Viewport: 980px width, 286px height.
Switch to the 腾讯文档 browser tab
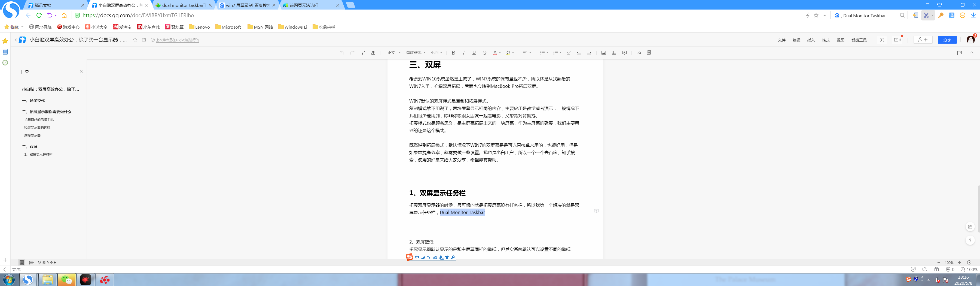[56, 5]
